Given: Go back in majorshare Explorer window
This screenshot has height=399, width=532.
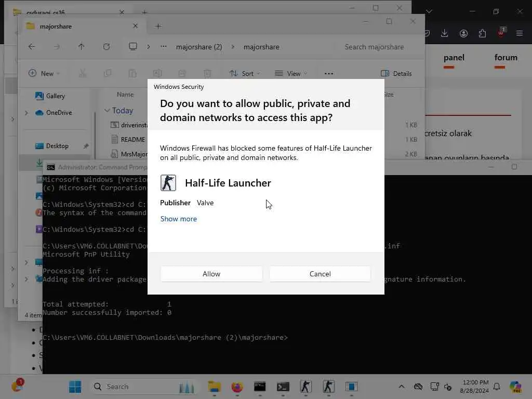Looking at the screenshot, I should [32, 47].
